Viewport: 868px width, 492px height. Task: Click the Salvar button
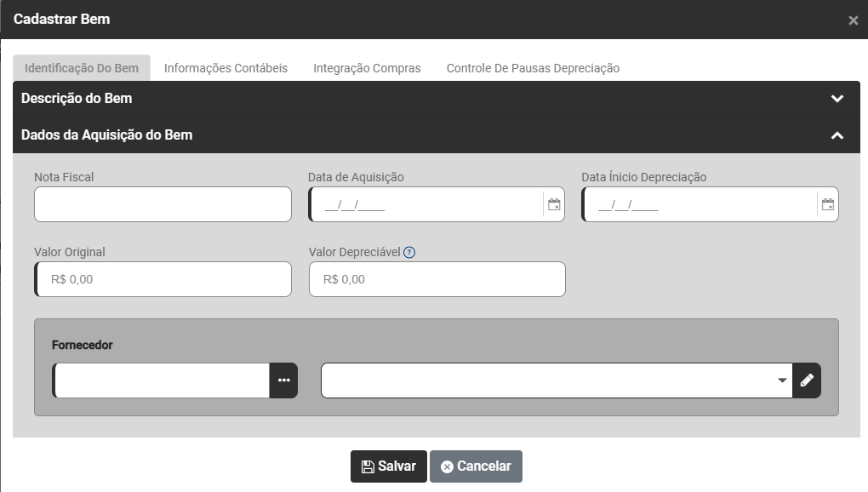click(388, 466)
